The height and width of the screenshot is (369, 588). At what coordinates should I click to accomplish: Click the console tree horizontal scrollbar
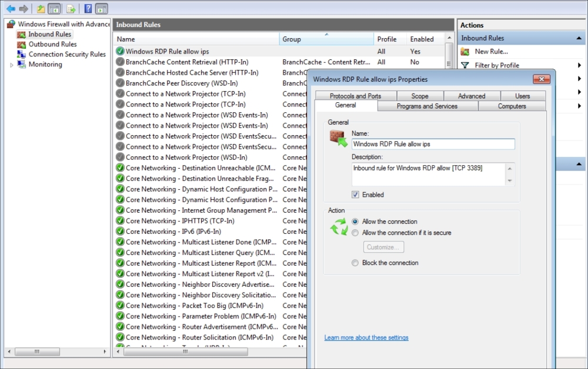(x=57, y=352)
